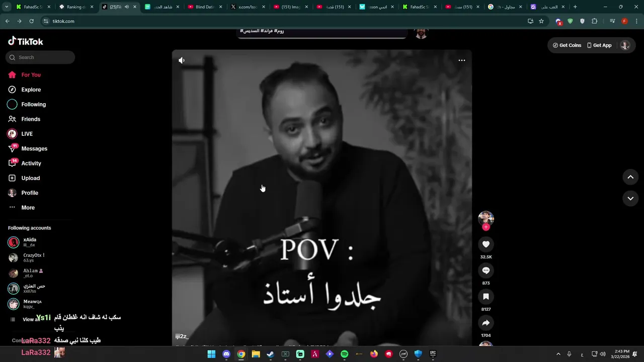The height and width of the screenshot is (362, 644).
Task: Open a new browser tab
Action: coord(575,7)
